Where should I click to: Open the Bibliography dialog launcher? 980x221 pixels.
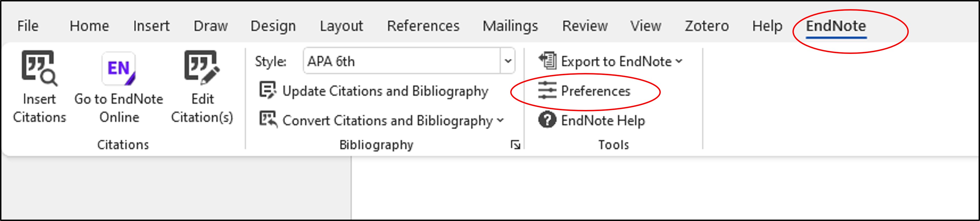tap(515, 144)
